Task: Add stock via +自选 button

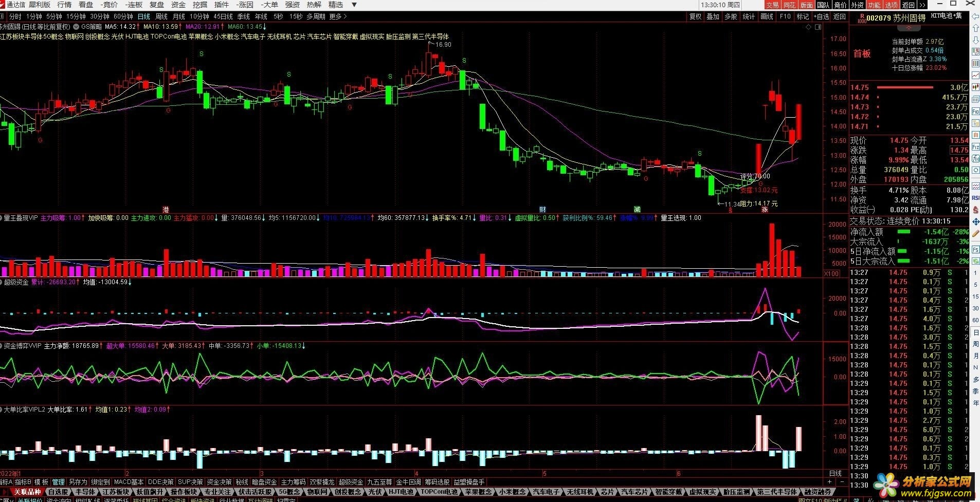Action: coord(822,16)
